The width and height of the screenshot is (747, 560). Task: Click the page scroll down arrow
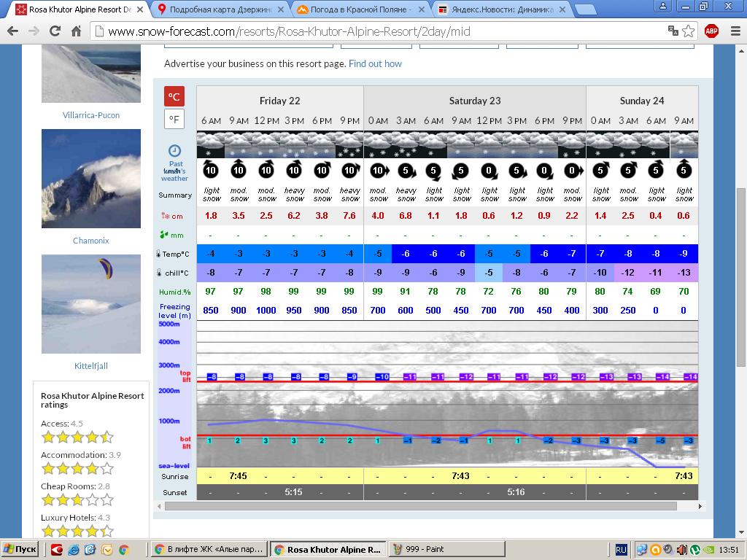(x=742, y=532)
